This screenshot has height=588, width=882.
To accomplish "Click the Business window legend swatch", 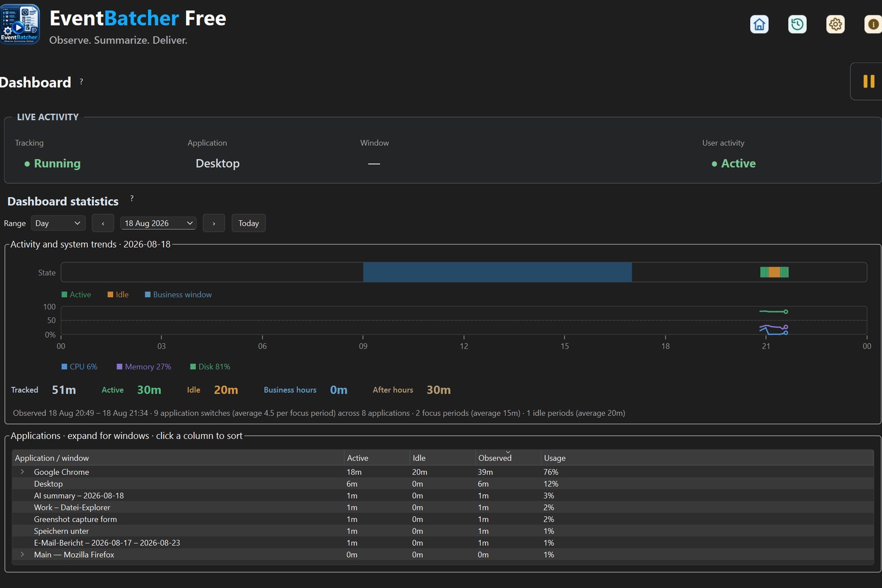I will [148, 295].
